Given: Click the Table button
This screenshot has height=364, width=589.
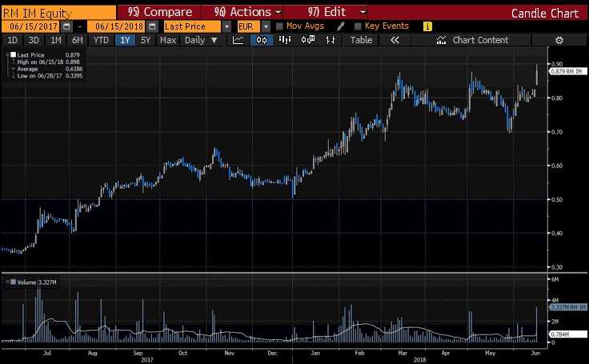Looking at the screenshot, I should click(361, 40).
